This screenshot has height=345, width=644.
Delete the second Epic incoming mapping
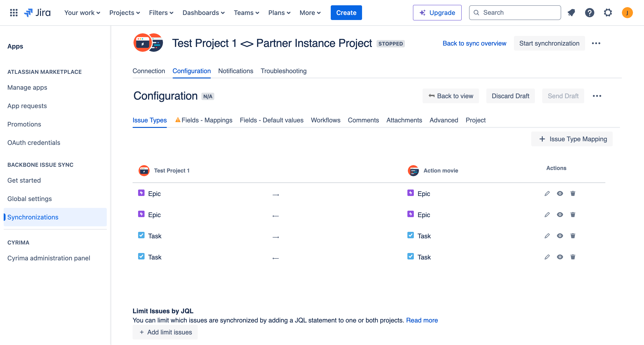coord(573,215)
